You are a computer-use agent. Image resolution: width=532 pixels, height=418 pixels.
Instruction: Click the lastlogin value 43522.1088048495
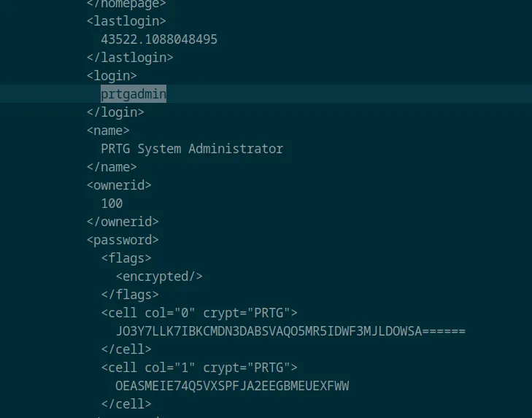pos(159,39)
